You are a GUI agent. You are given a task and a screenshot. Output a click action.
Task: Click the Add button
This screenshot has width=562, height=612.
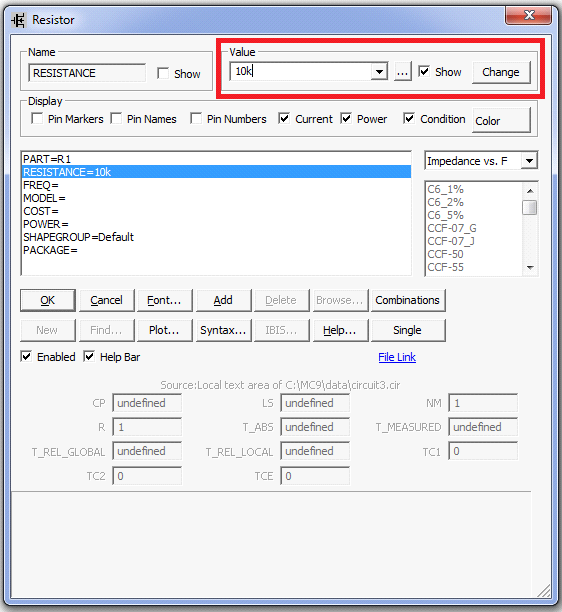pyautogui.click(x=223, y=300)
